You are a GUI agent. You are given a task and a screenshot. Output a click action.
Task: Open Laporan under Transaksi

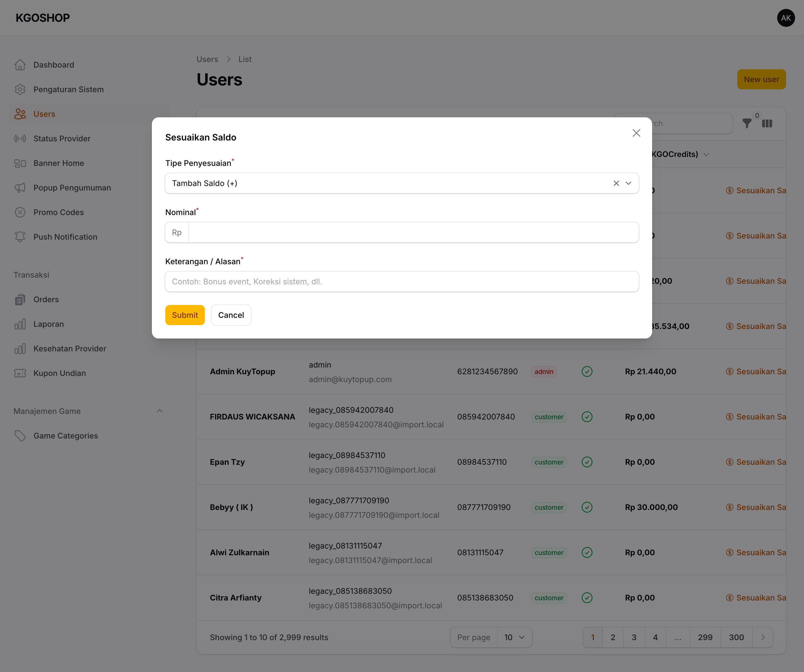(89, 324)
